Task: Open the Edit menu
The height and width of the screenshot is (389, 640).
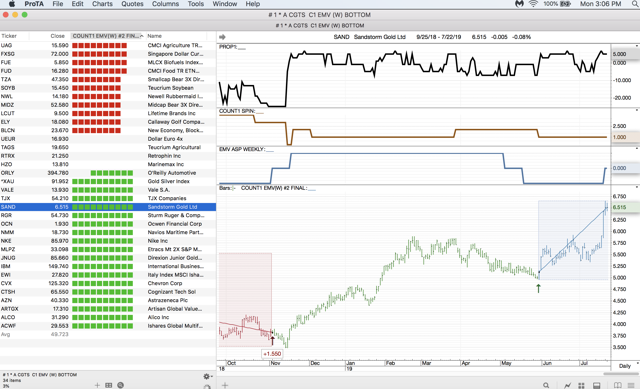Action: (78, 4)
